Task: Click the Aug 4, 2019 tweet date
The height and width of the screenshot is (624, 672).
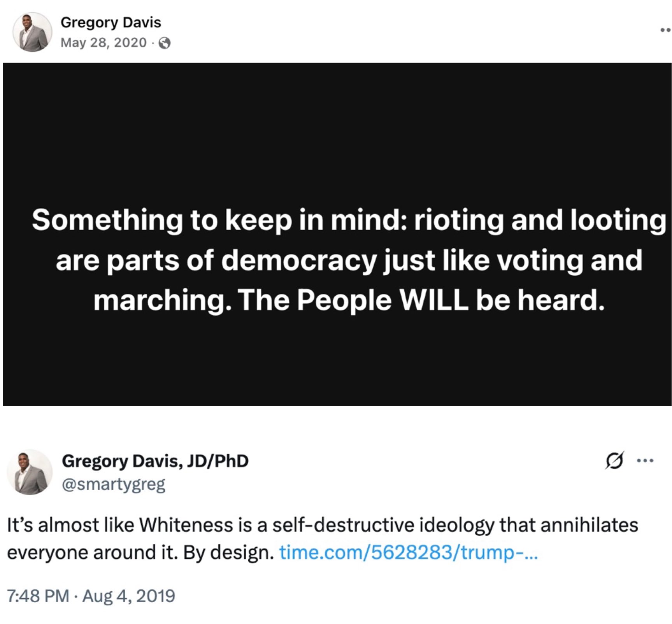Action: [129, 596]
